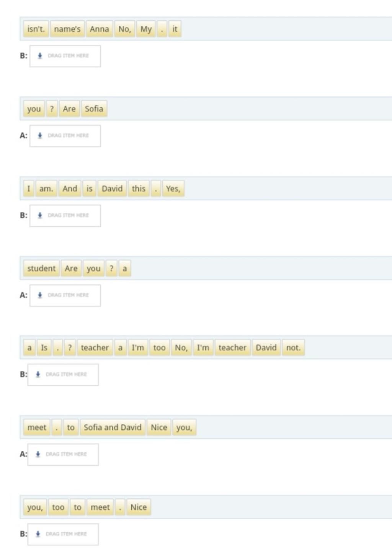Click the "Sofia and David" tile
392x558 pixels.
click(113, 427)
